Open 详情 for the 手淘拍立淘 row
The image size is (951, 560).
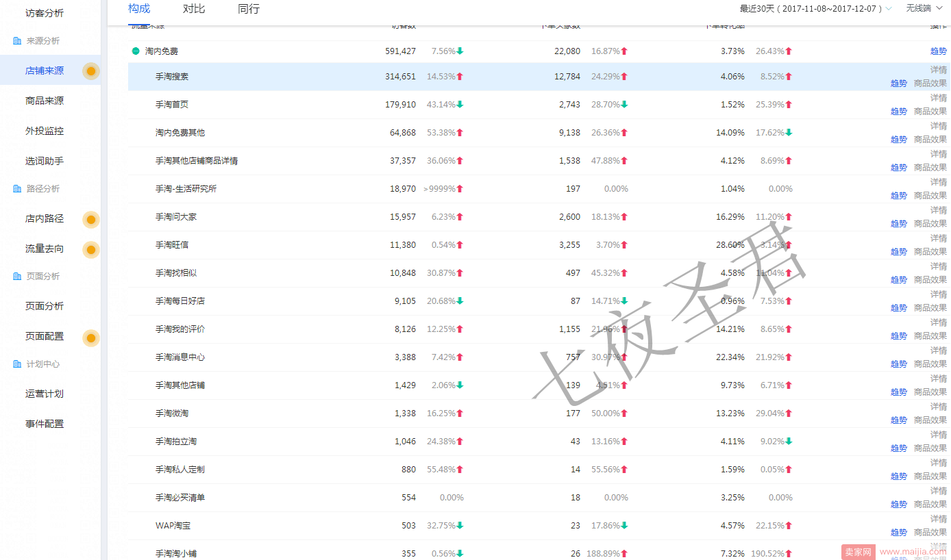pyautogui.click(x=939, y=435)
